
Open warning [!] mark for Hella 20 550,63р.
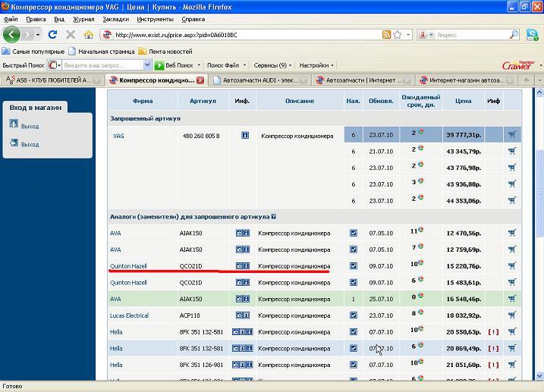[493, 331]
